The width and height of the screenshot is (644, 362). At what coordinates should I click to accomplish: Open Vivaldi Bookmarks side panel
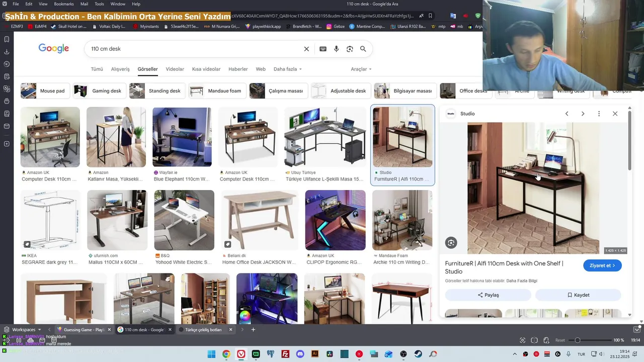7,39
